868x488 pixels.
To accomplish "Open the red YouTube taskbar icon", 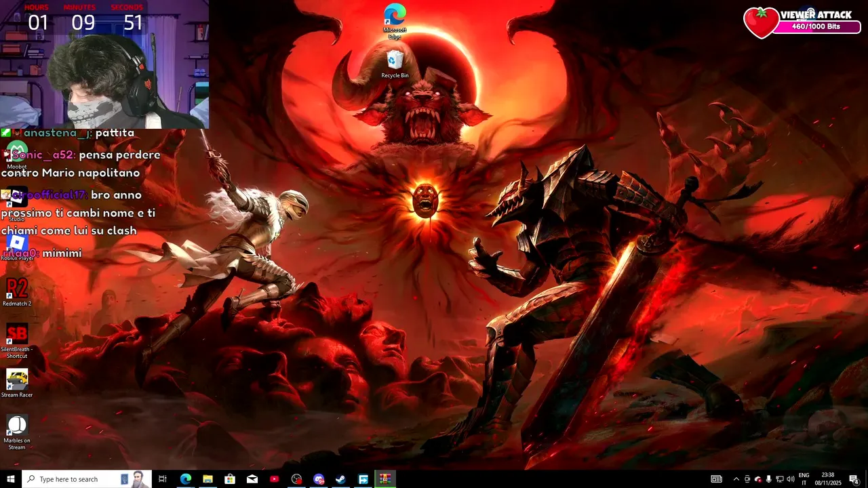I will coord(274,479).
